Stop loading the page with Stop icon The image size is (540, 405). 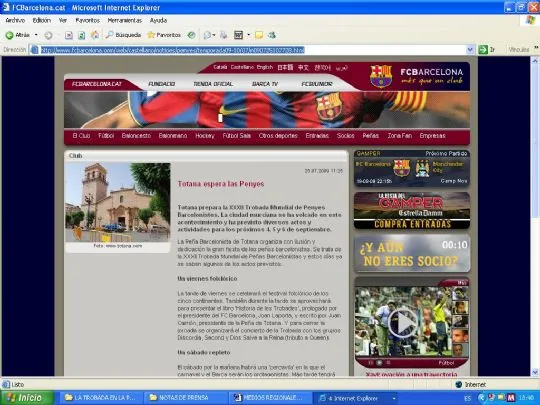click(69, 35)
